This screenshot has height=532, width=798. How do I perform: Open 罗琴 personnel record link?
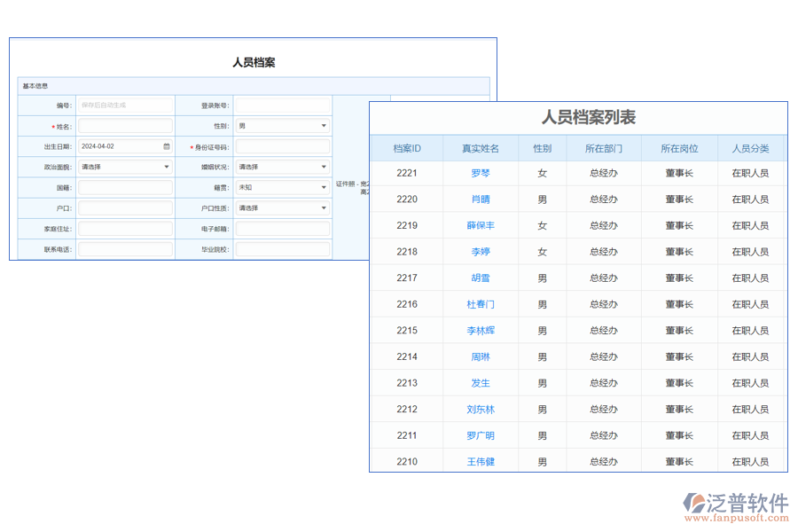tap(480, 173)
